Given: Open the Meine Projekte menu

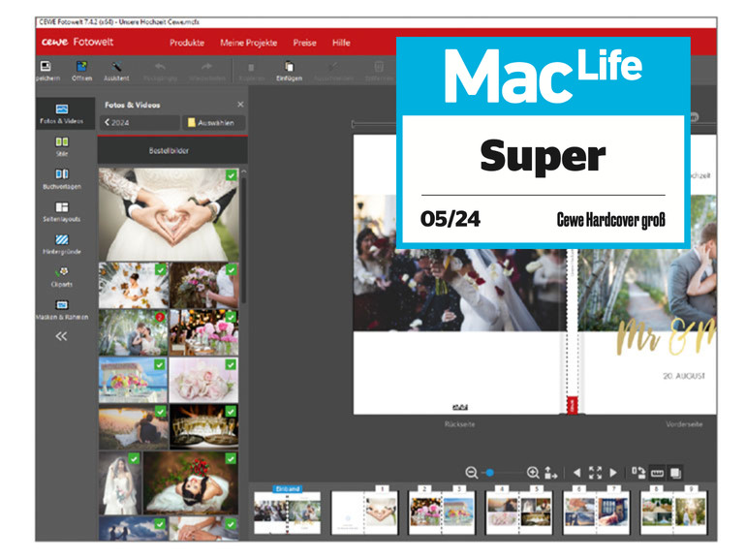Looking at the screenshot, I should pyautogui.click(x=248, y=43).
